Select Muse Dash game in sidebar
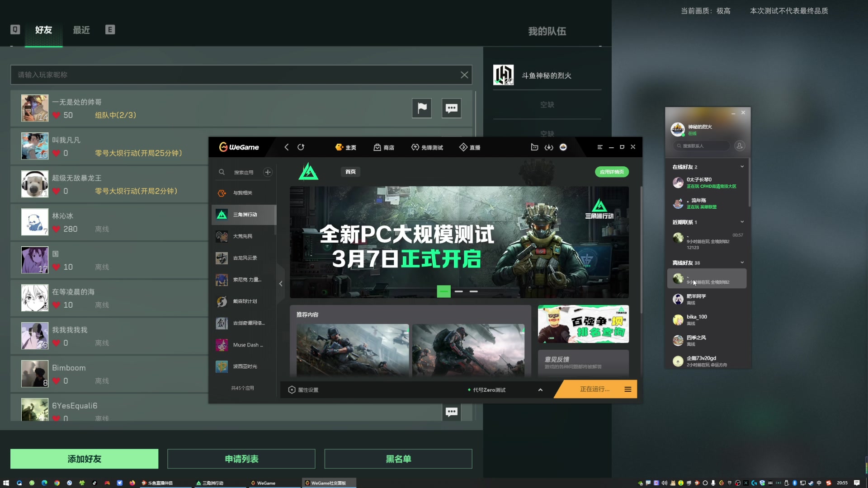The height and width of the screenshot is (488, 868). (243, 345)
